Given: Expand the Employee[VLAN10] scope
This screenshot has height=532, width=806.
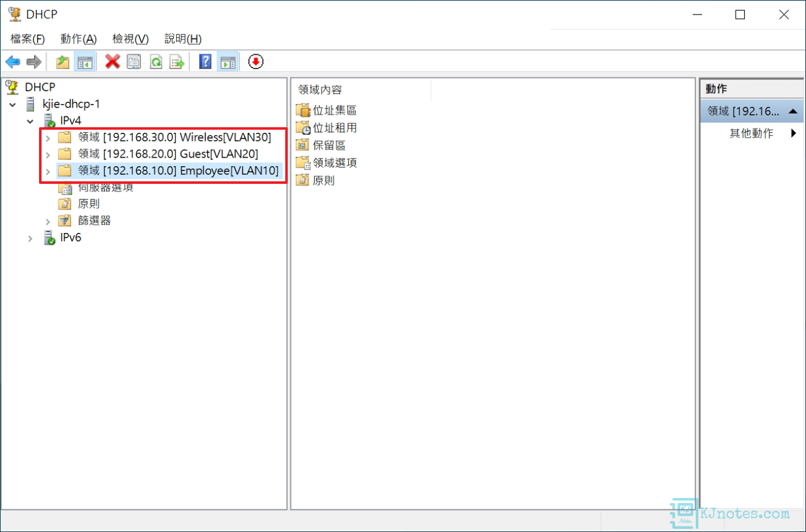Looking at the screenshot, I should (48, 171).
